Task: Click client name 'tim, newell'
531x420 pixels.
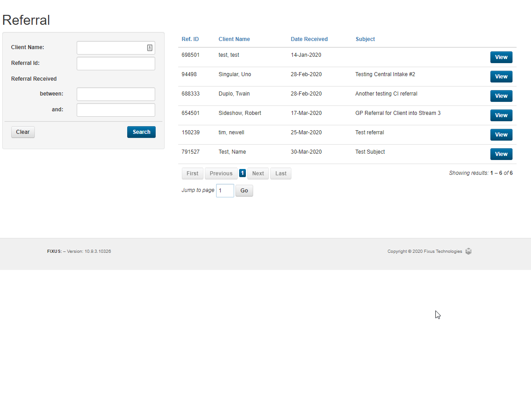Action: pos(231,132)
